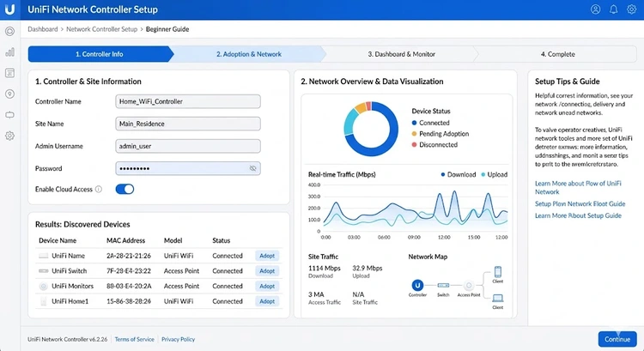This screenshot has width=644, height=351.
Task: Go to step 2. Adoption & Network
Action: click(249, 54)
